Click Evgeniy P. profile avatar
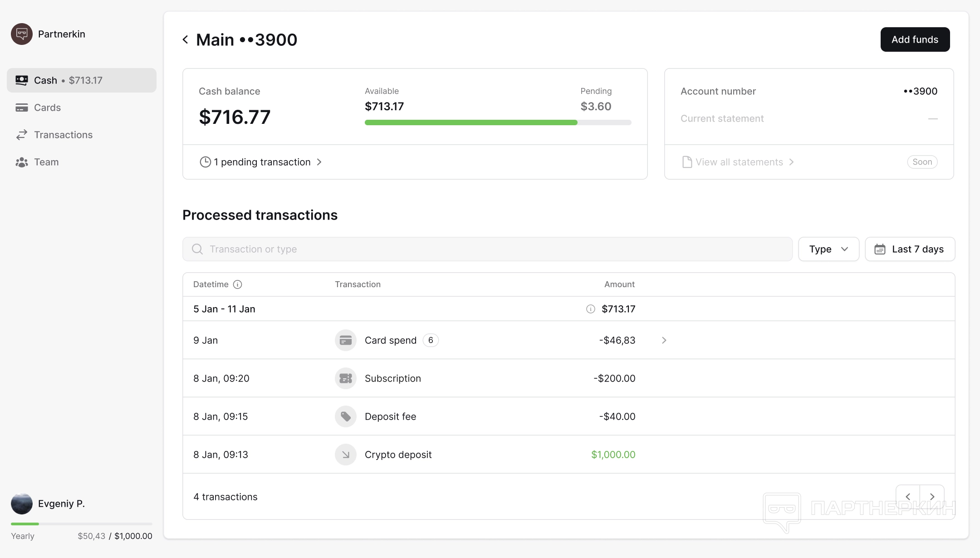This screenshot has width=980, height=558. pos(21,504)
